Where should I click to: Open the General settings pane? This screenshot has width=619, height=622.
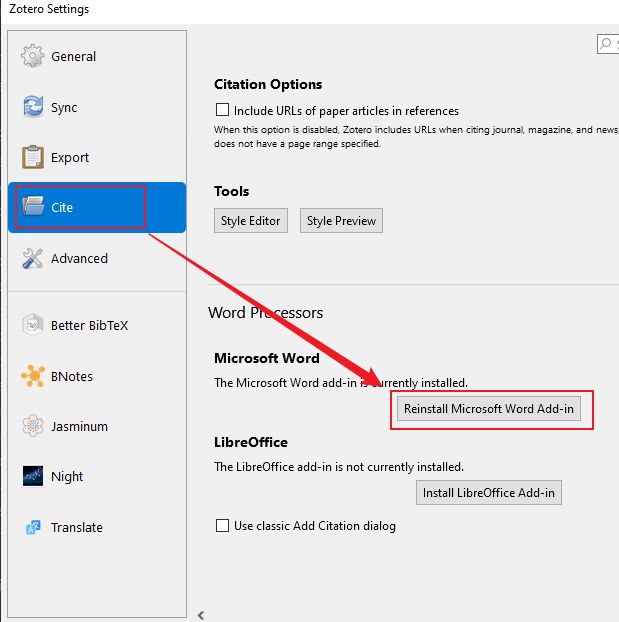click(97, 56)
